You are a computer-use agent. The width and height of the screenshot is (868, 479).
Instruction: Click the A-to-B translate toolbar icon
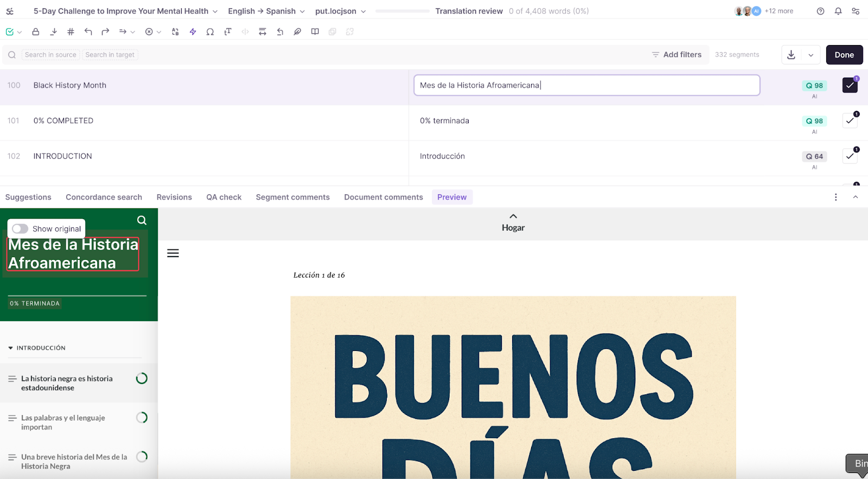click(x=175, y=32)
